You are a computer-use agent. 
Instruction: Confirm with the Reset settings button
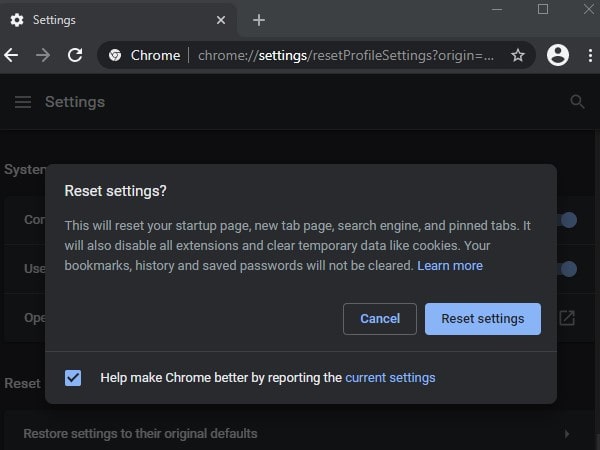[483, 319]
